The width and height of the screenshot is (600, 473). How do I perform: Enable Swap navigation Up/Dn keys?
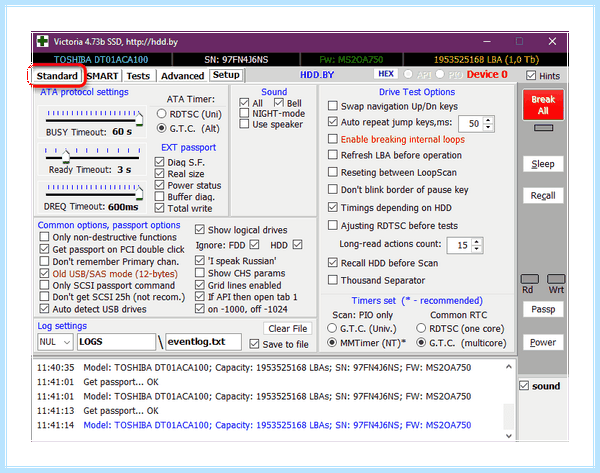coord(333,106)
